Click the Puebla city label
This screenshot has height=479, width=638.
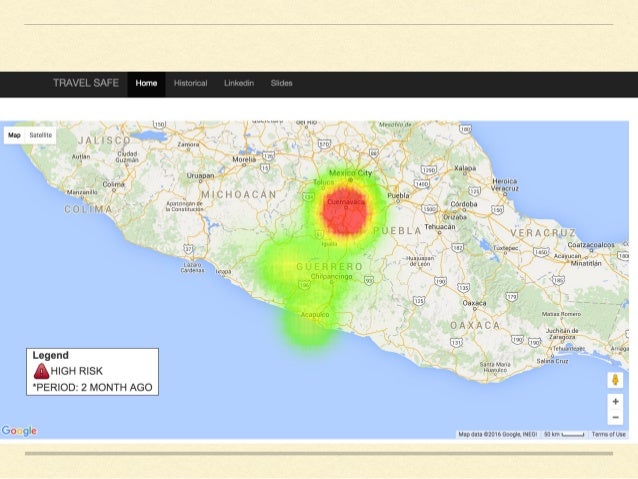pyautogui.click(x=398, y=196)
